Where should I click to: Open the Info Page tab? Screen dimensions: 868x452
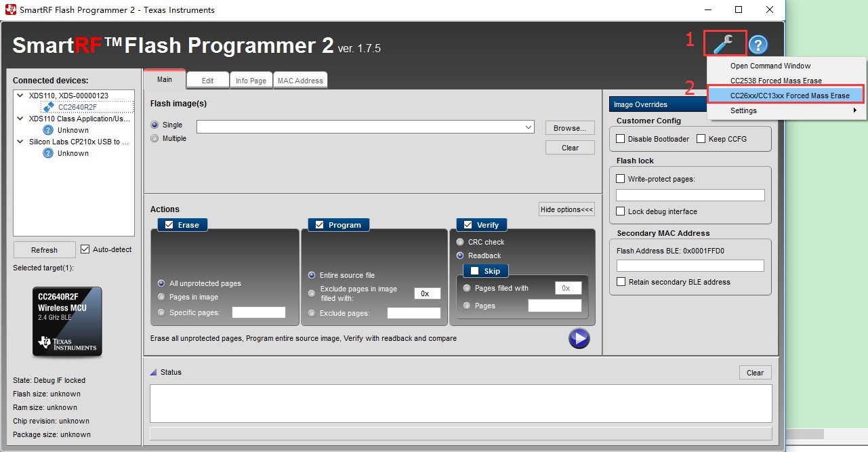[251, 81]
